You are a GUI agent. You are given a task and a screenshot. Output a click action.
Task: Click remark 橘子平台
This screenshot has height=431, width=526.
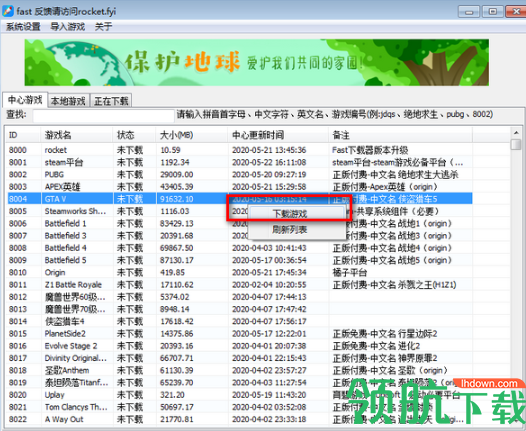350,272
